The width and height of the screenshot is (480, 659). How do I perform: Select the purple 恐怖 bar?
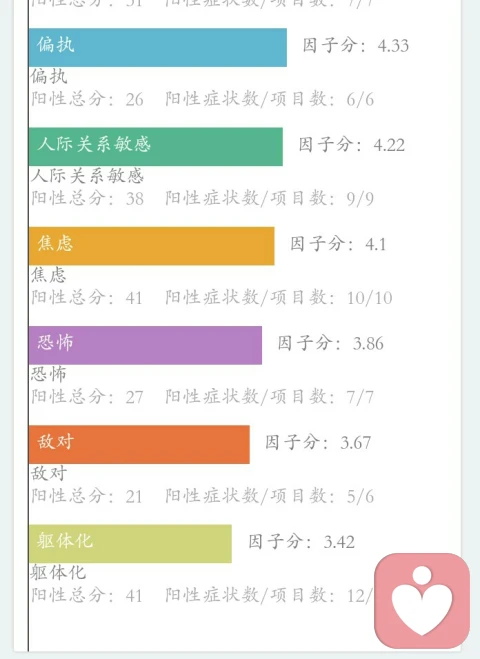coord(145,345)
